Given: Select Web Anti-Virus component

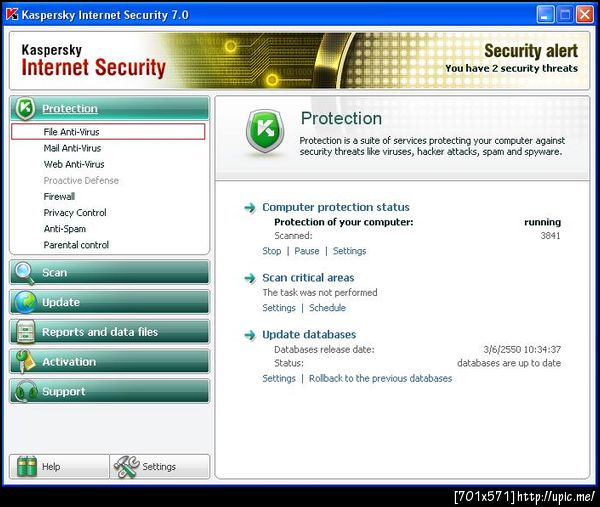Looking at the screenshot, I should 74,164.
